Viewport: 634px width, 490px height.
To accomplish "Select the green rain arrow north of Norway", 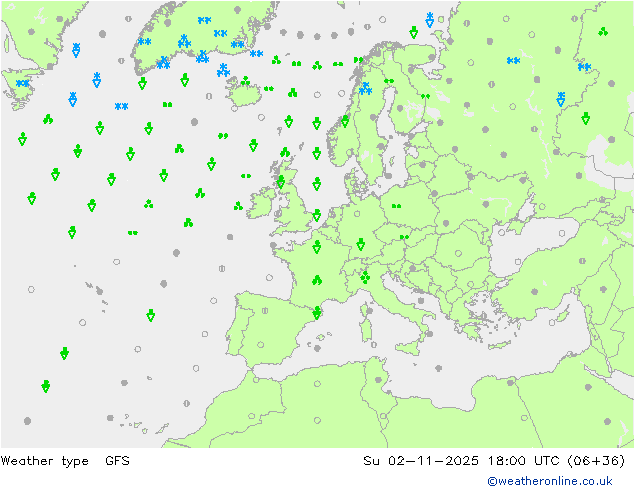I will click(x=413, y=32).
